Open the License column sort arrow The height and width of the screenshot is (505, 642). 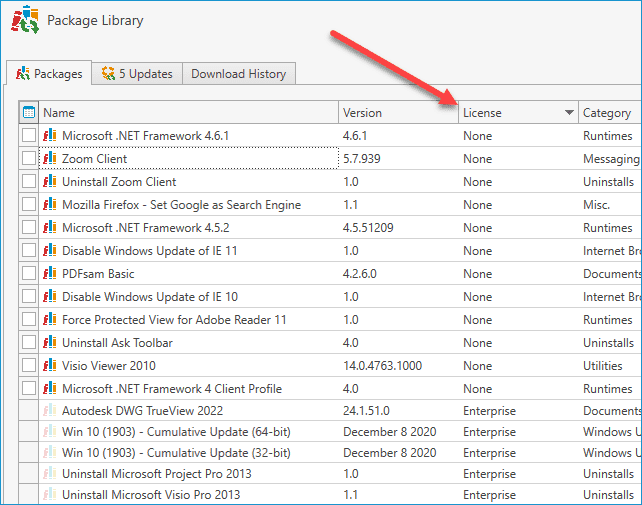coord(569,112)
